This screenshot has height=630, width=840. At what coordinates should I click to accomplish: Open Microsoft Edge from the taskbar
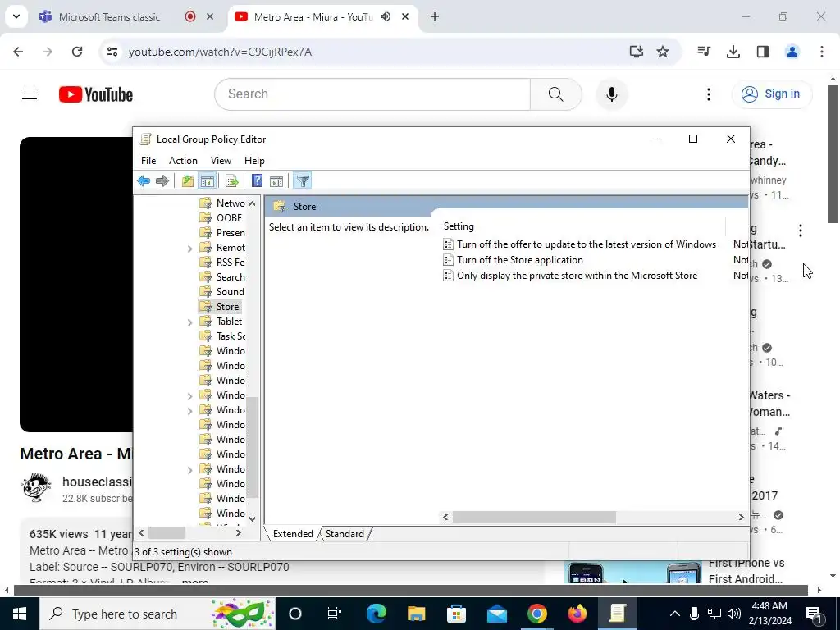click(376, 614)
